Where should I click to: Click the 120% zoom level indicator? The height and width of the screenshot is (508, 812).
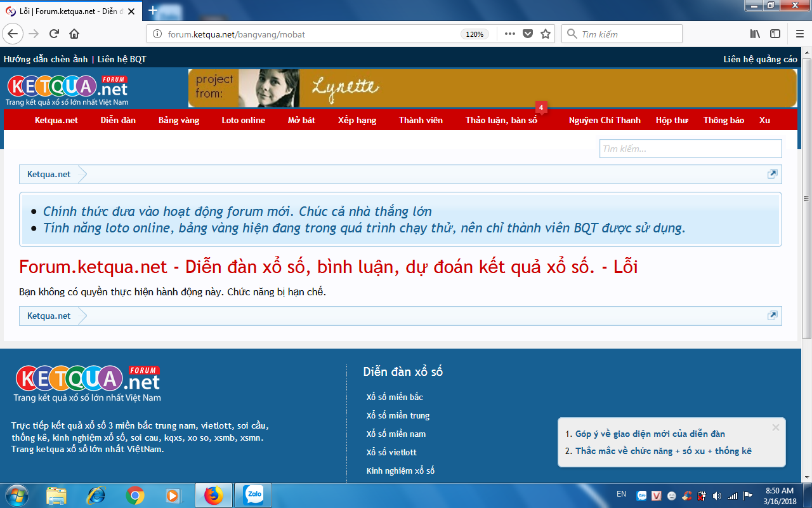point(475,34)
